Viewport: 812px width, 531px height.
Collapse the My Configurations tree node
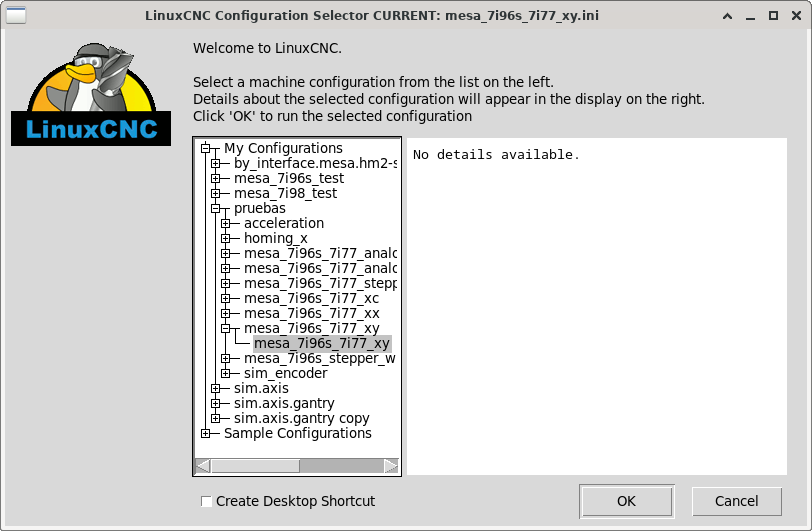tap(206, 148)
